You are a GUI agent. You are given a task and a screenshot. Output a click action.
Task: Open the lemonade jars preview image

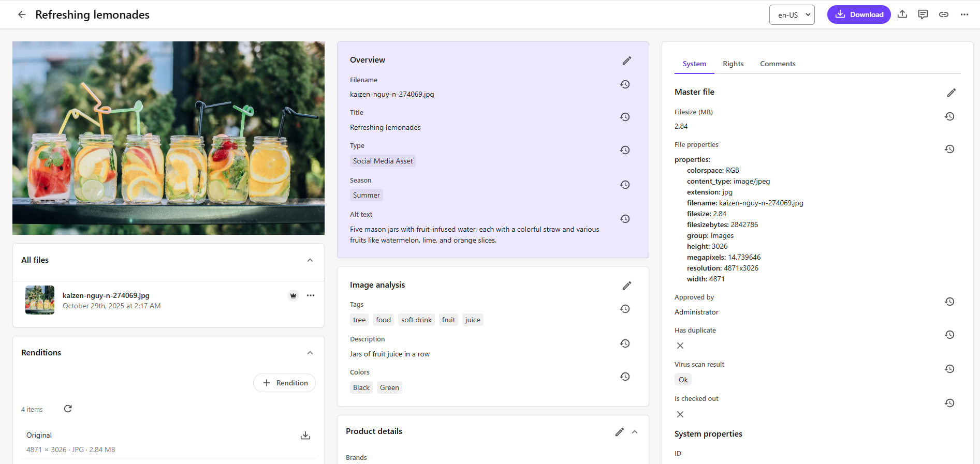pos(168,138)
